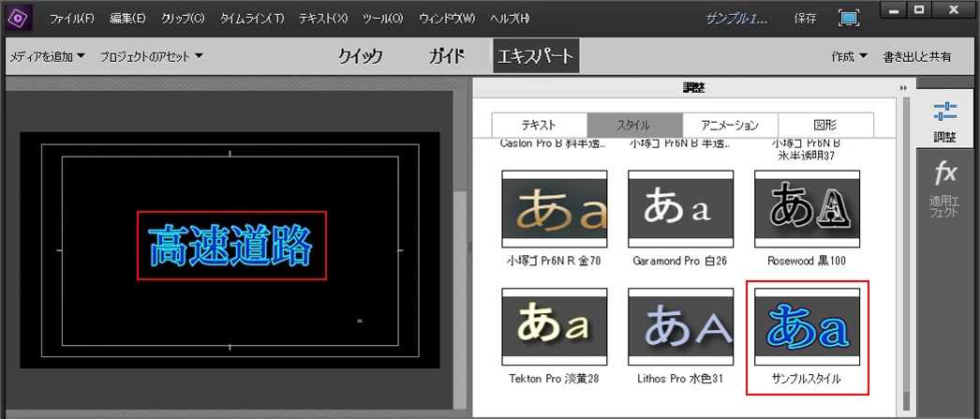The width and height of the screenshot is (980, 419).
Task: Apply the Lithos Pro 水色31 style thumbnail
Action: coord(680,327)
